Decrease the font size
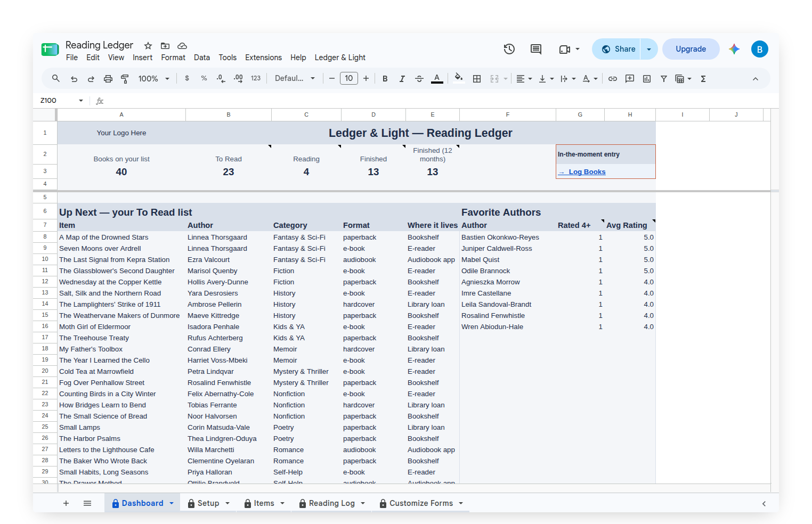 pos(332,79)
